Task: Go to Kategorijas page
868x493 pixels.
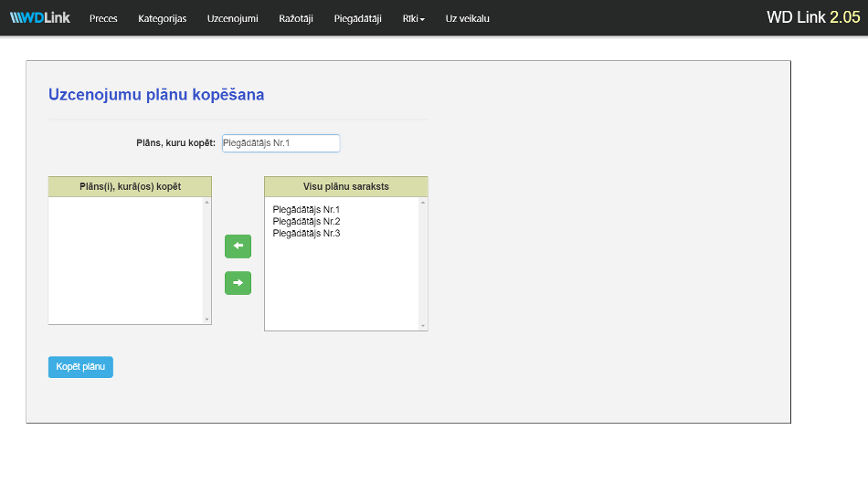Action: pyautogui.click(x=162, y=18)
